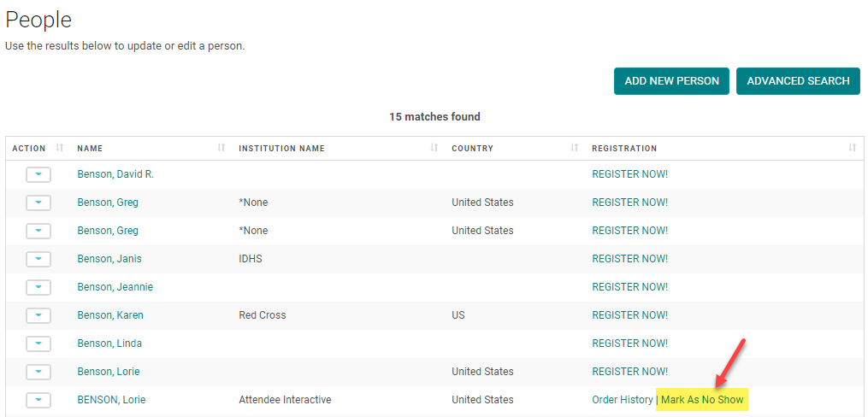Expand action menu for Benson, Janis
This screenshot has height=417, width=868.
[38, 259]
